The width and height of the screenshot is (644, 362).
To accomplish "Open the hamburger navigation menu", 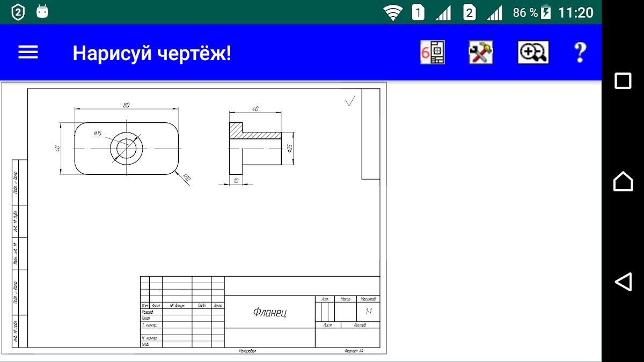I will click(x=28, y=52).
